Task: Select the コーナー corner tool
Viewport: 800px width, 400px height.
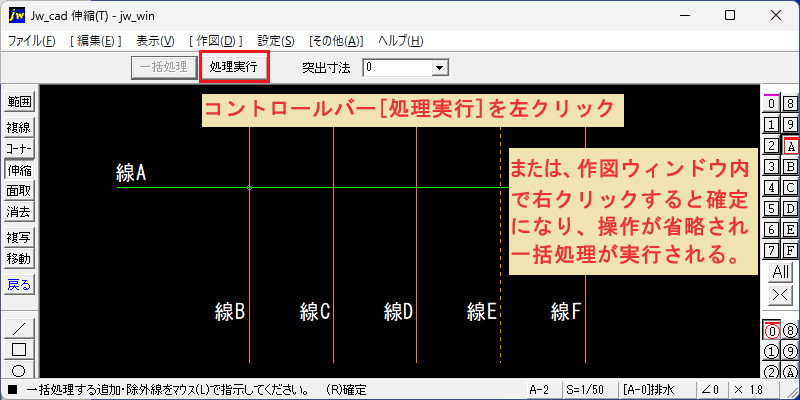Action: tap(19, 149)
